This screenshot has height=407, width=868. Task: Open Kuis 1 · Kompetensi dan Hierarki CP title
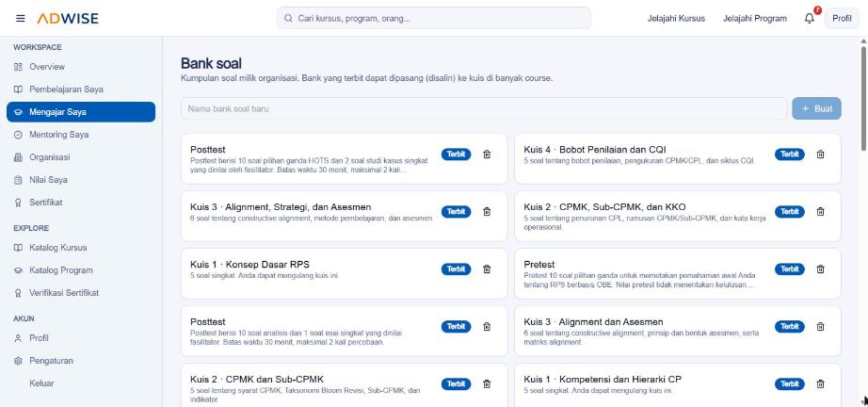click(x=603, y=380)
